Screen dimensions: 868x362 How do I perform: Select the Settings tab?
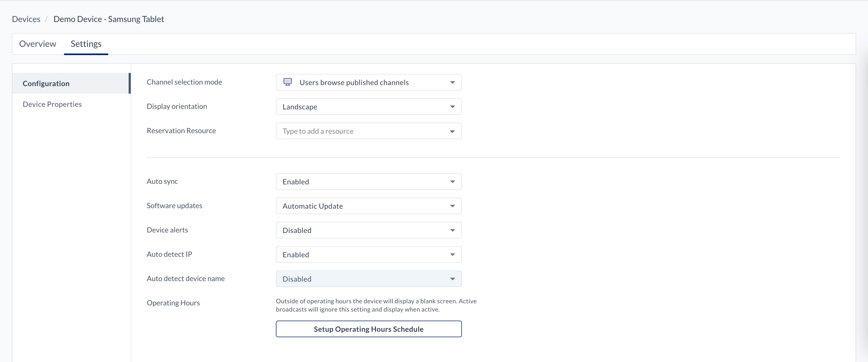coord(86,44)
